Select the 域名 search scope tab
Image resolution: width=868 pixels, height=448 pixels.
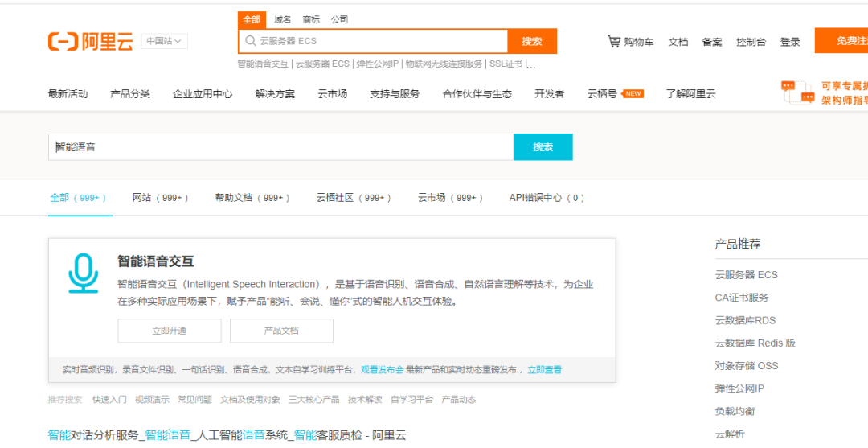(x=282, y=20)
